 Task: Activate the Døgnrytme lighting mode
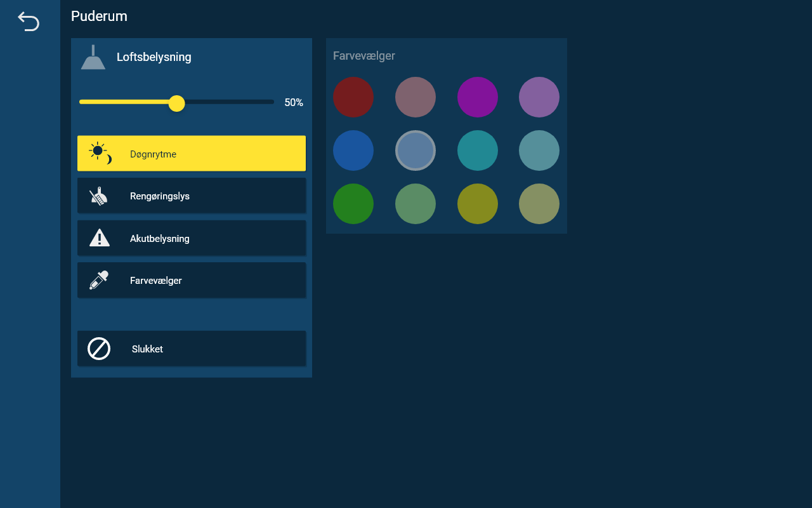[191, 154]
